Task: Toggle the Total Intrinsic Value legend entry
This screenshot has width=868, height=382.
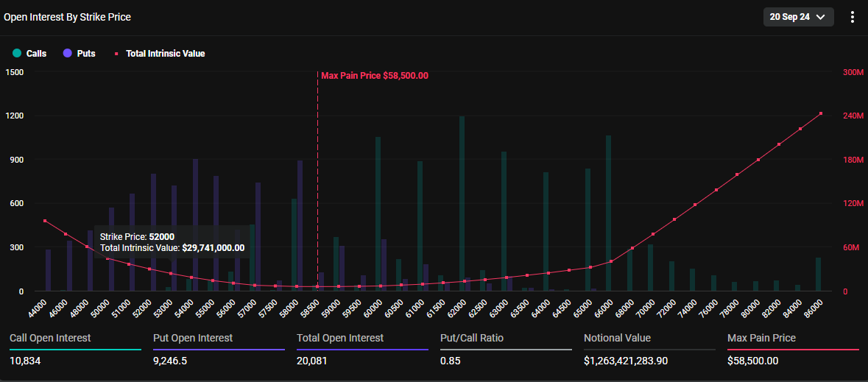Action: pyautogui.click(x=159, y=54)
